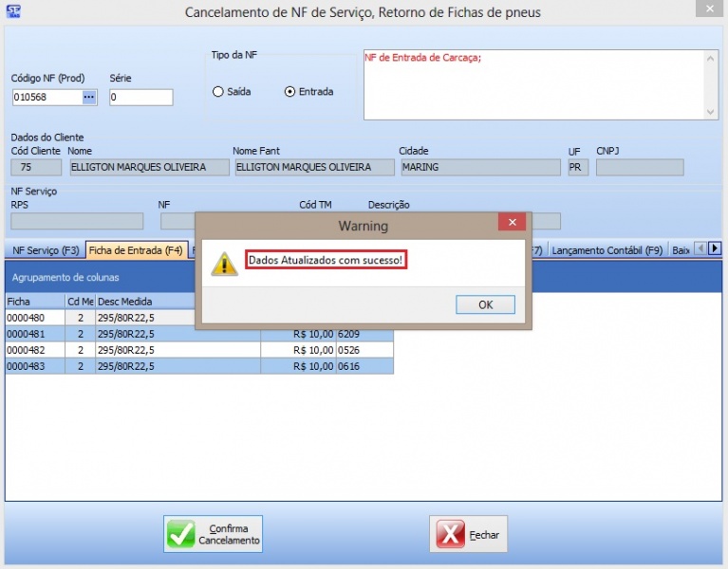This screenshot has height=569, width=728.
Task: Select the Entrada radio button
Action: [x=290, y=92]
